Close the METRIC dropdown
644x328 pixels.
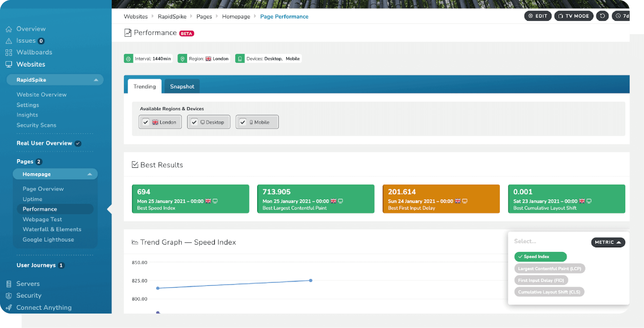click(608, 242)
